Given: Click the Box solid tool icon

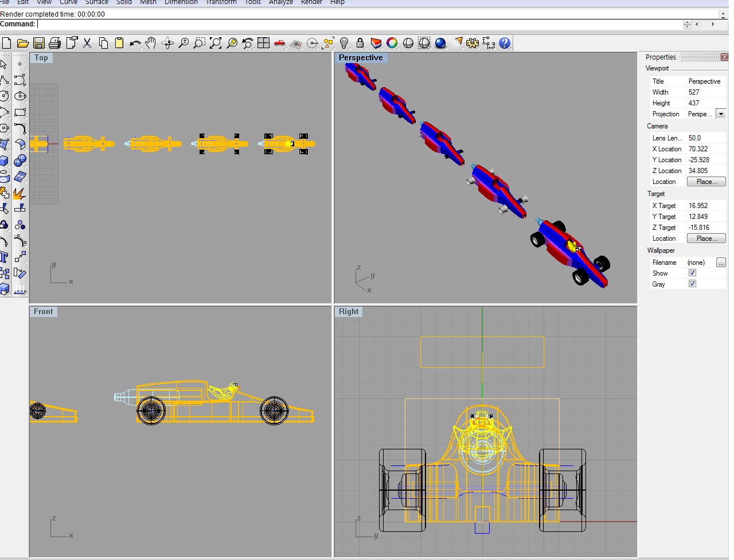Looking at the screenshot, I should (5, 161).
